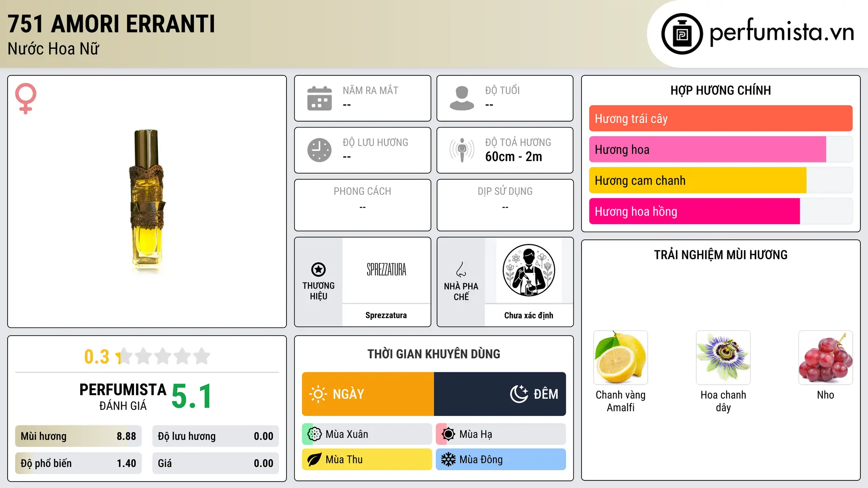Click the Giá score 0.00

(x=216, y=463)
